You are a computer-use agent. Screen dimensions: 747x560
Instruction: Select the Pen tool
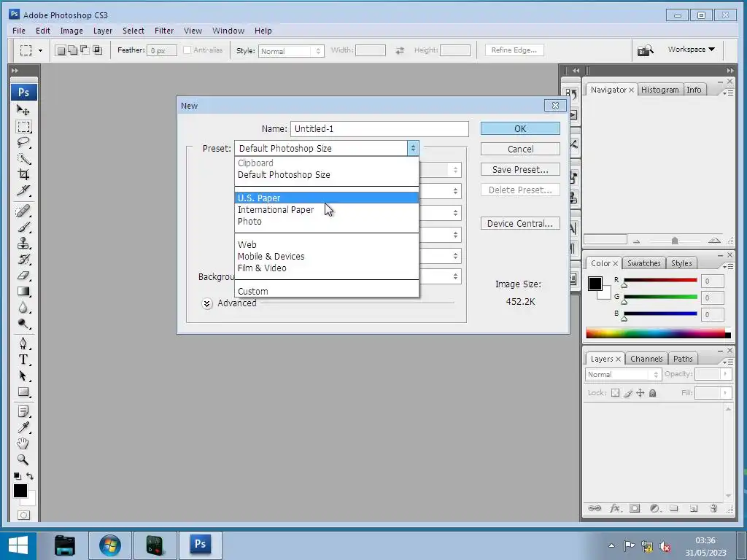click(23, 343)
